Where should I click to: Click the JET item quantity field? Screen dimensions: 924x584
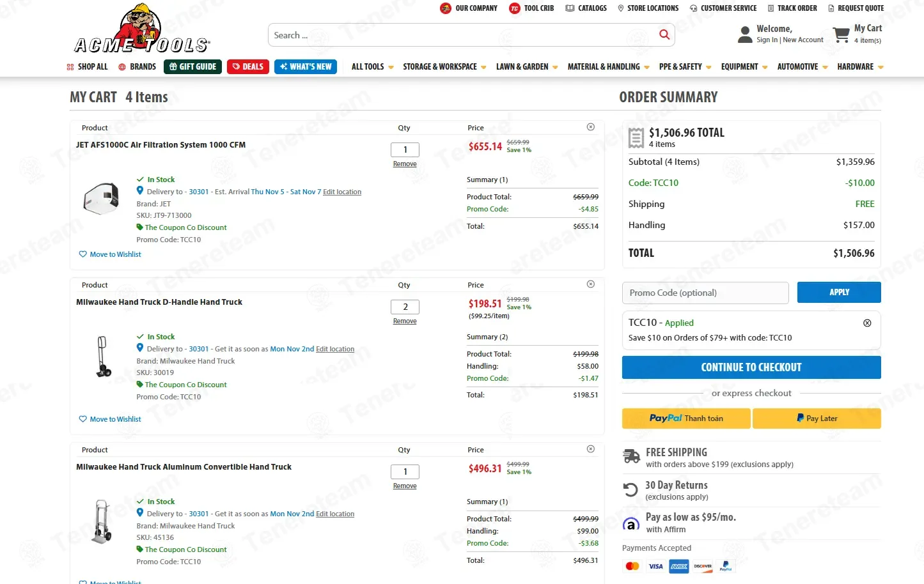(x=405, y=150)
